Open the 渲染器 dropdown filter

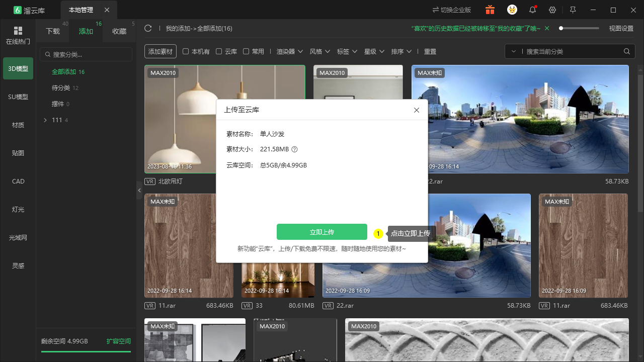[x=290, y=51]
